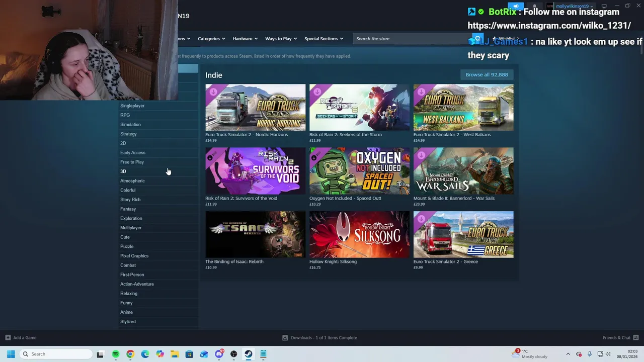This screenshot has width=644, height=362.
Task: Select the Pixel Graphics tag
Action: click(158, 256)
